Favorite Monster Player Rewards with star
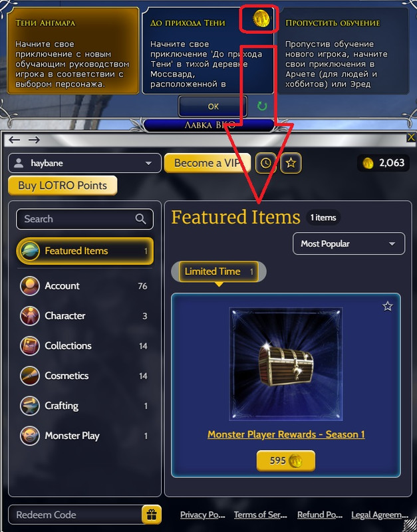The image size is (417, 532). [388, 307]
